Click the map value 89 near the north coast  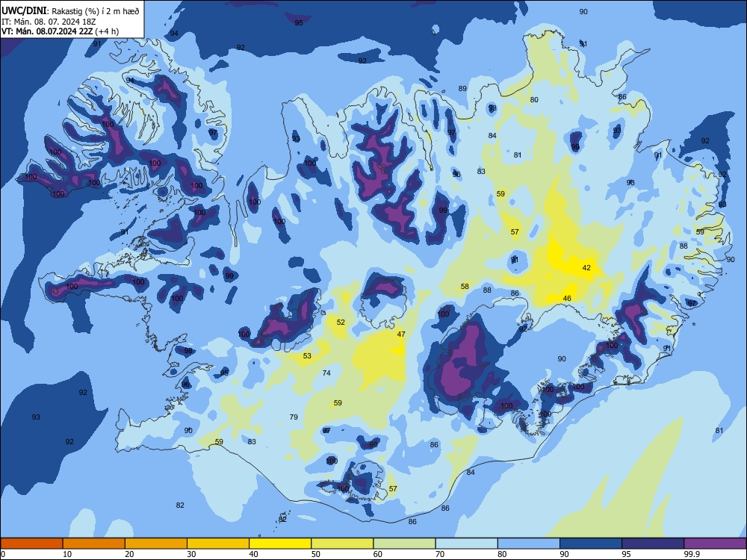pyautogui.click(x=462, y=89)
